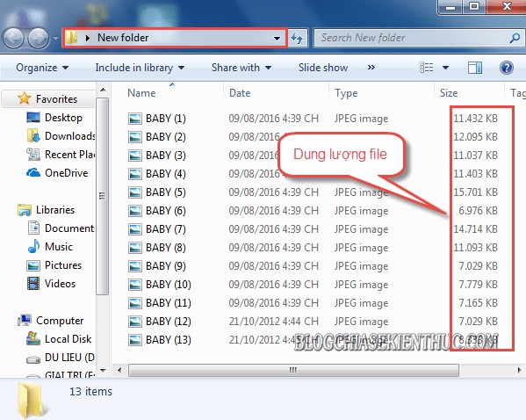526x420 pixels.
Task: Select Computer in the navigation pane
Action: coord(60,321)
